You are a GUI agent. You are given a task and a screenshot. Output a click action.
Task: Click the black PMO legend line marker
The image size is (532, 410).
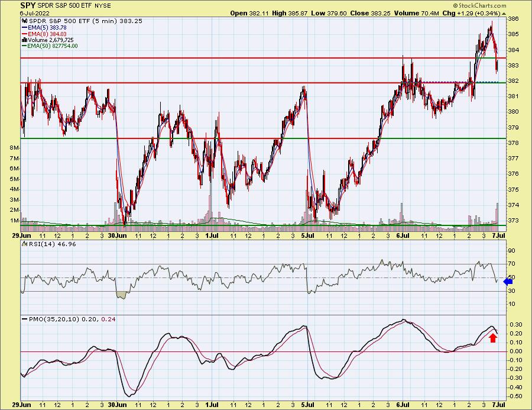[x=24, y=319]
